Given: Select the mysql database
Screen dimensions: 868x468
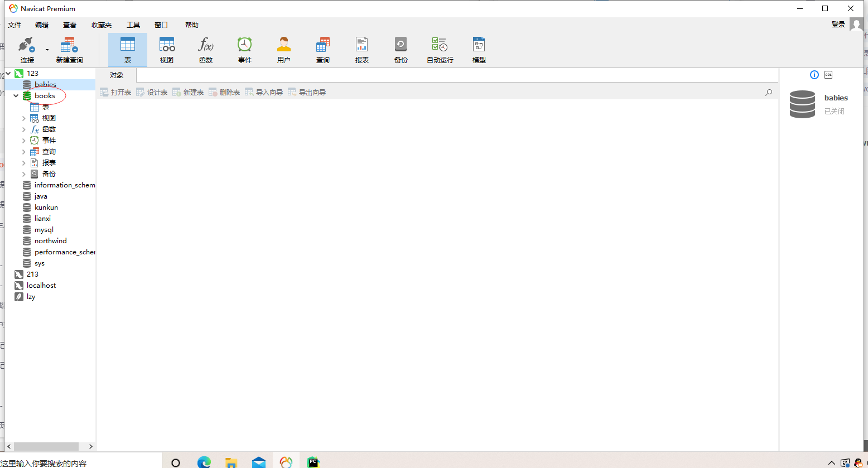Looking at the screenshot, I should tap(44, 230).
